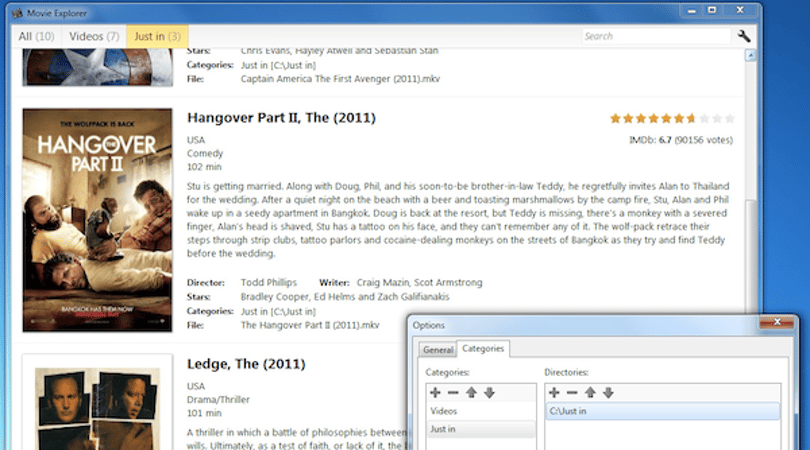Remove selected category with minus icon
Screen dimensions: 810x450
point(453,393)
